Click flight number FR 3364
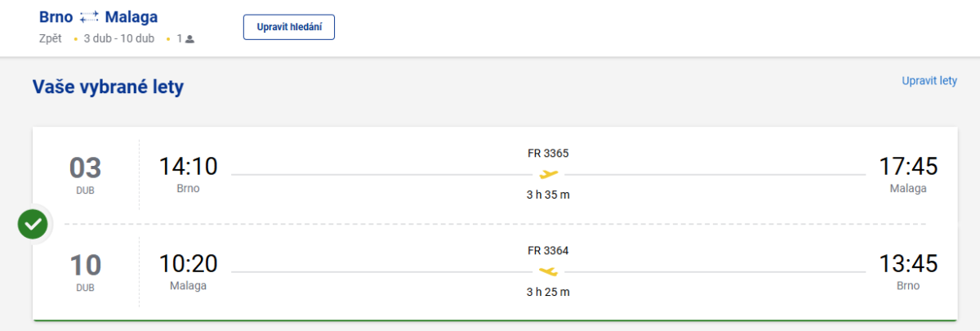Screen dimensions: 980x331 (x=548, y=250)
